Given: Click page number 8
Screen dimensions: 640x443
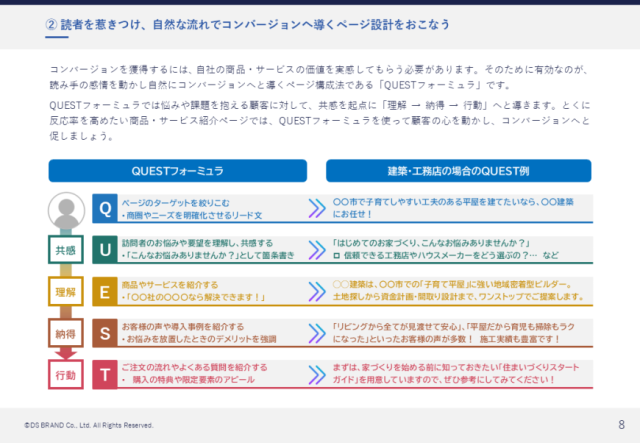Looking at the screenshot, I should click(621, 425).
